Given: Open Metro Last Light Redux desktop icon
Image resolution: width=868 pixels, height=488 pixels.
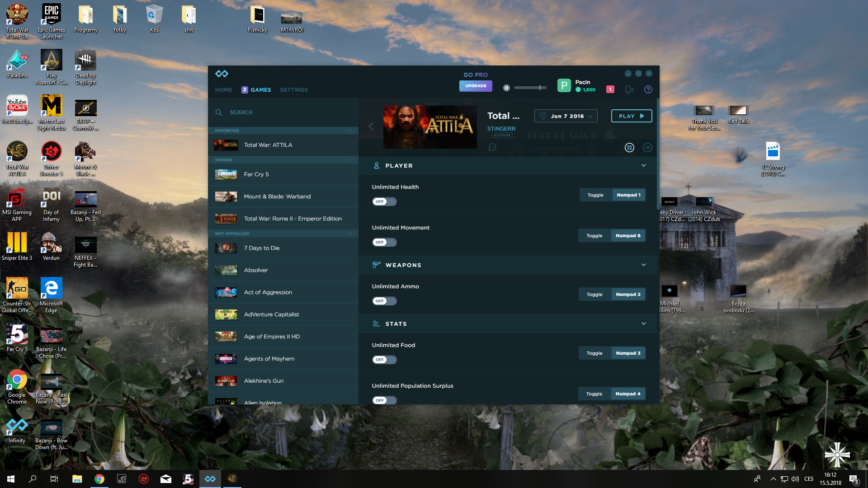Looking at the screenshot, I should coord(52,113).
